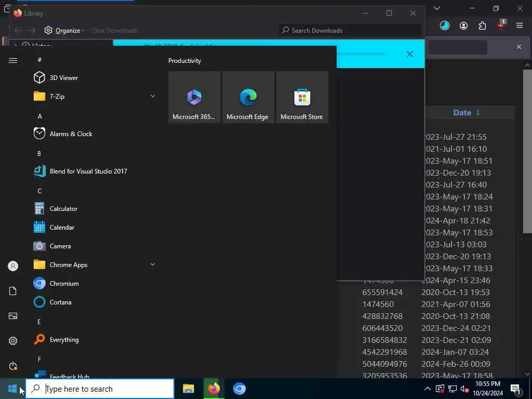532x399 pixels.
Task: Open the Calendar app
Action: [62, 228]
